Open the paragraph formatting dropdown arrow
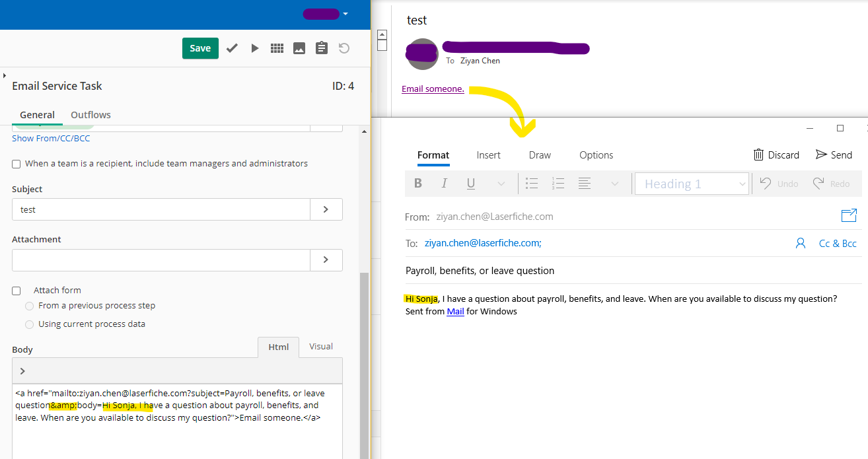This screenshot has height=459, width=868. 615,184
